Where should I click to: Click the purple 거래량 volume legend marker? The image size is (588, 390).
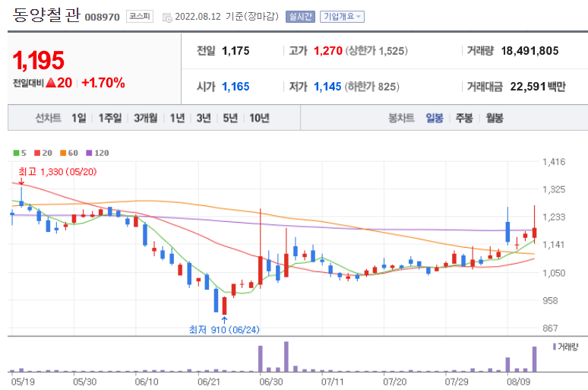(x=555, y=347)
